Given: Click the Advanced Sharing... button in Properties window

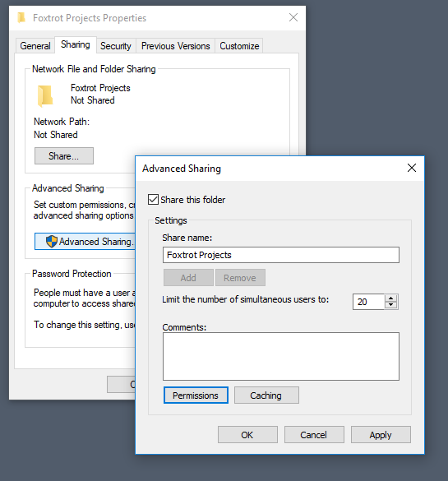Looking at the screenshot, I should tap(85, 242).
